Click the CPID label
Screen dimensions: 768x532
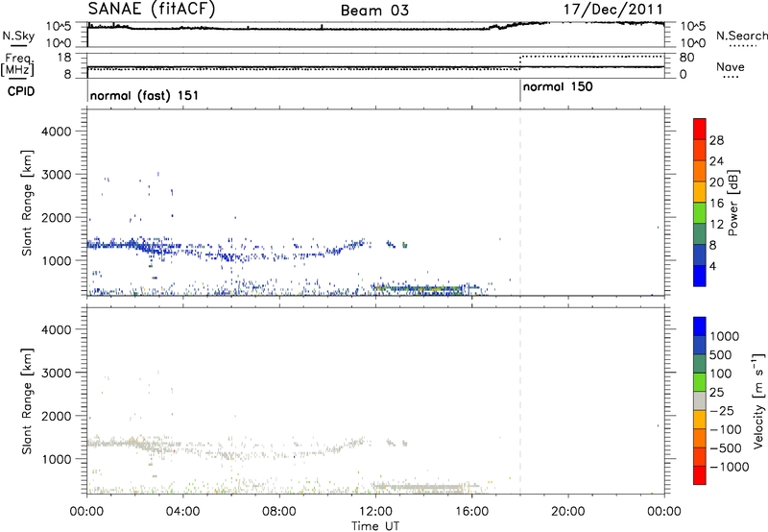[x=21, y=91]
